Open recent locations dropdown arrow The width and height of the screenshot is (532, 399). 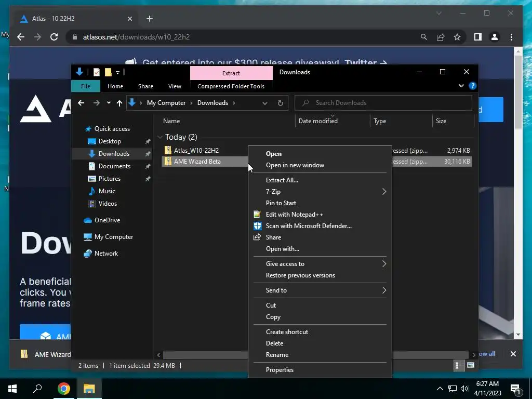tap(109, 103)
